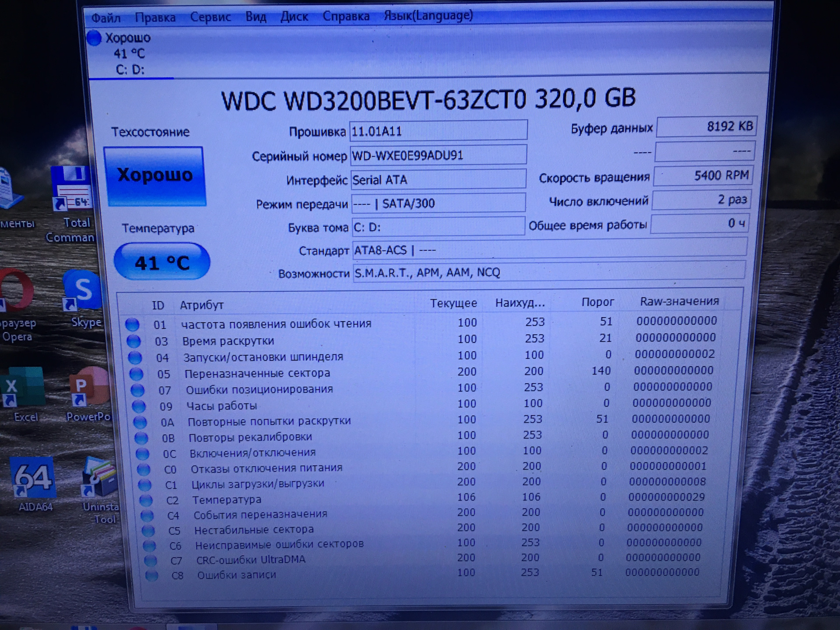Click status circle of attribute C7 CRC-ошибки
The height and width of the screenshot is (630, 840).
click(x=150, y=560)
